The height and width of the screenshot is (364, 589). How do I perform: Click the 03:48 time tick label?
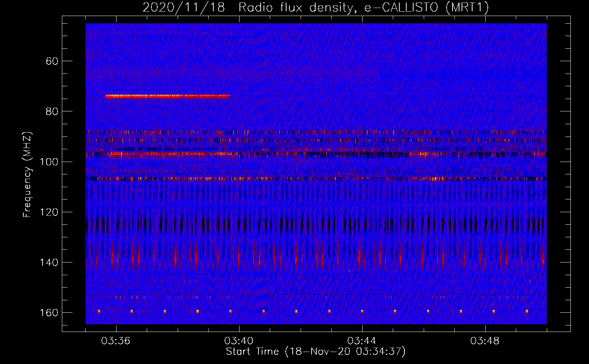pyautogui.click(x=485, y=341)
